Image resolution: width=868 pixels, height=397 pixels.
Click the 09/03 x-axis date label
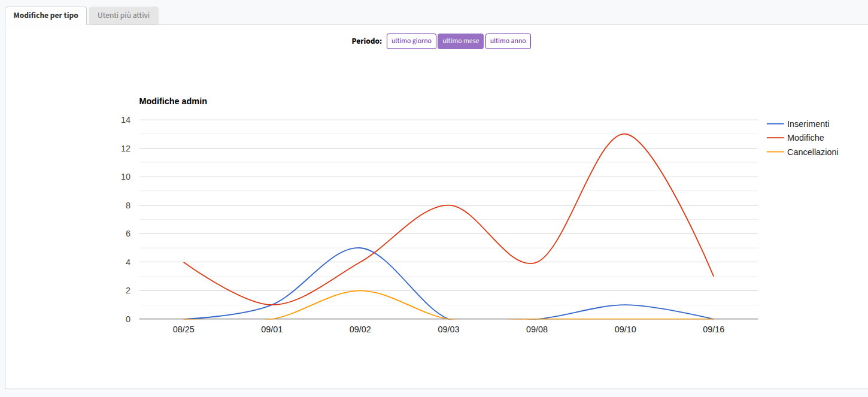click(x=448, y=330)
